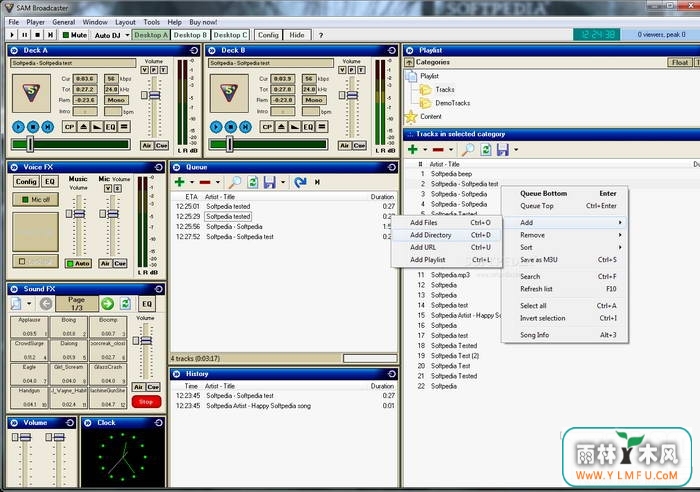Screen dimensions: 700x492
Task: Click the Float button in Playlist panel
Action: click(680, 63)
